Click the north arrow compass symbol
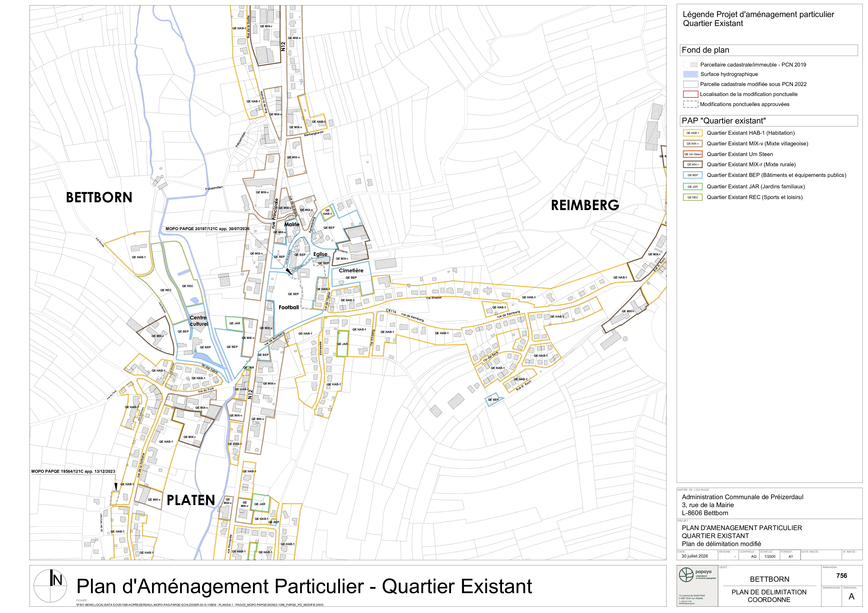The height and width of the screenshot is (613, 868). (x=51, y=586)
